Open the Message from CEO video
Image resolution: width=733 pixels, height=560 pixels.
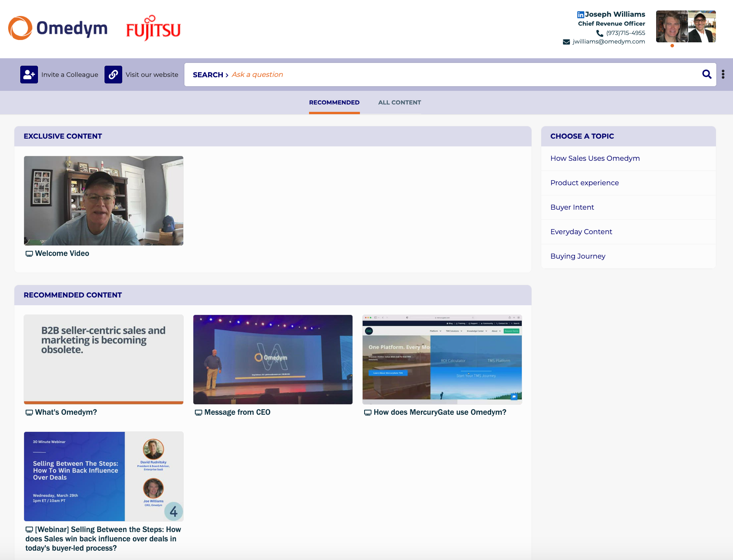click(273, 360)
